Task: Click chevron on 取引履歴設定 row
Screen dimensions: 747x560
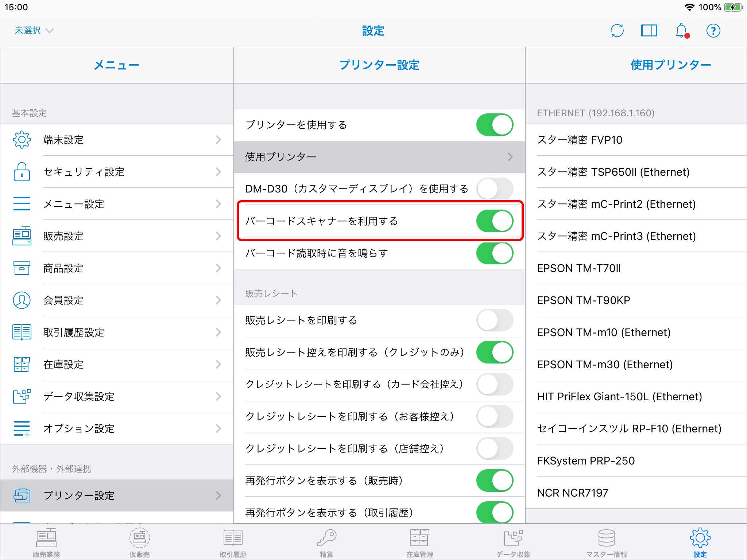Action: coord(218,332)
